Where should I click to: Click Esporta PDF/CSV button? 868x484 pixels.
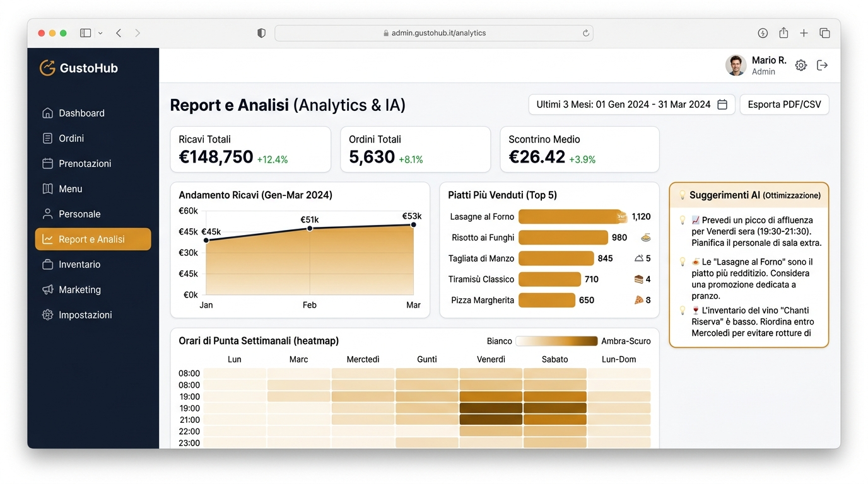click(x=784, y=105)
